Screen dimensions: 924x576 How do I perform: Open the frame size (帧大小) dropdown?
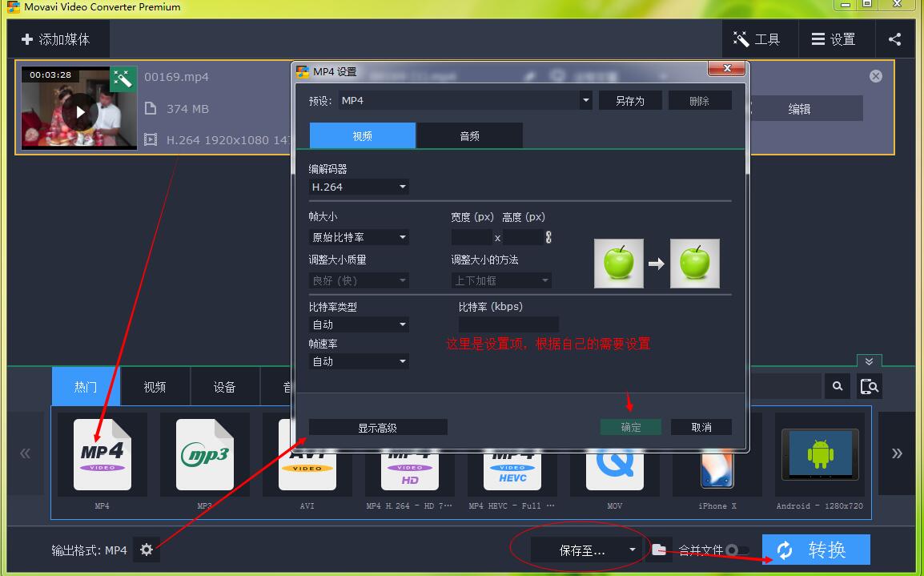click(x=359, y=237)
